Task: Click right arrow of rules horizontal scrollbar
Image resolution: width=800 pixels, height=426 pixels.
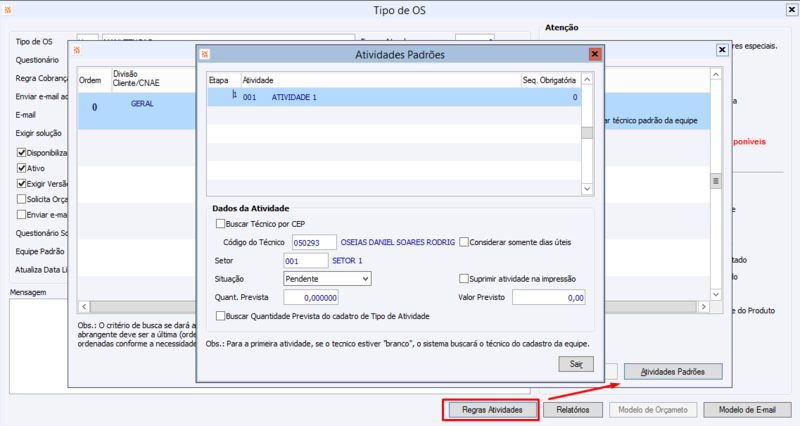Action: point(704,307)
